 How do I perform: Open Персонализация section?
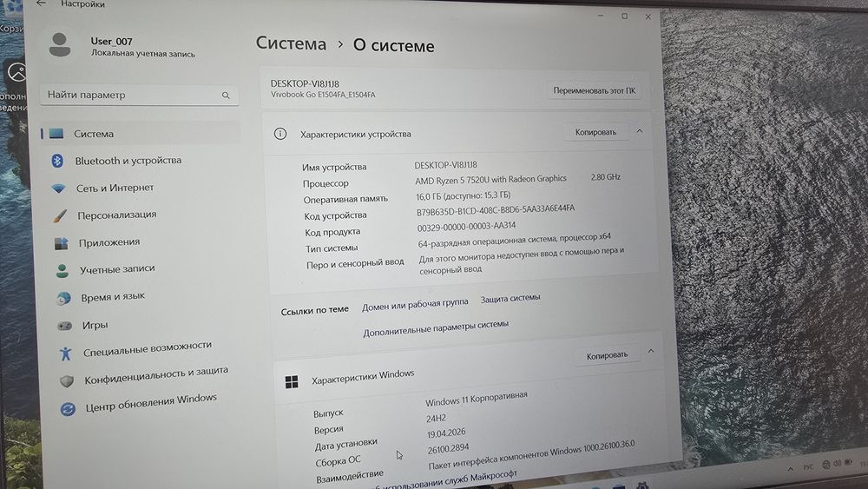[x=117, y=215]
